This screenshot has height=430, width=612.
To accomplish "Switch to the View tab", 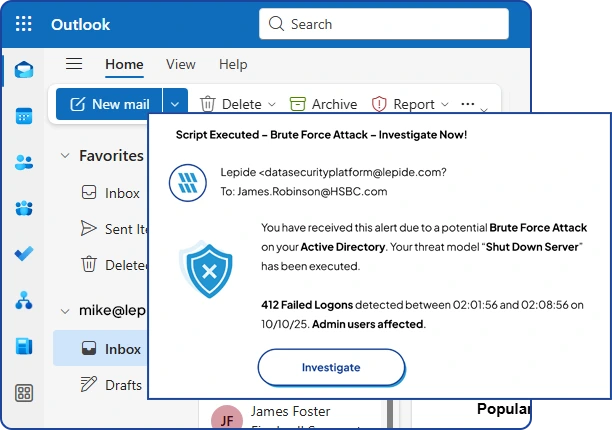I will (x=180, y=64).
